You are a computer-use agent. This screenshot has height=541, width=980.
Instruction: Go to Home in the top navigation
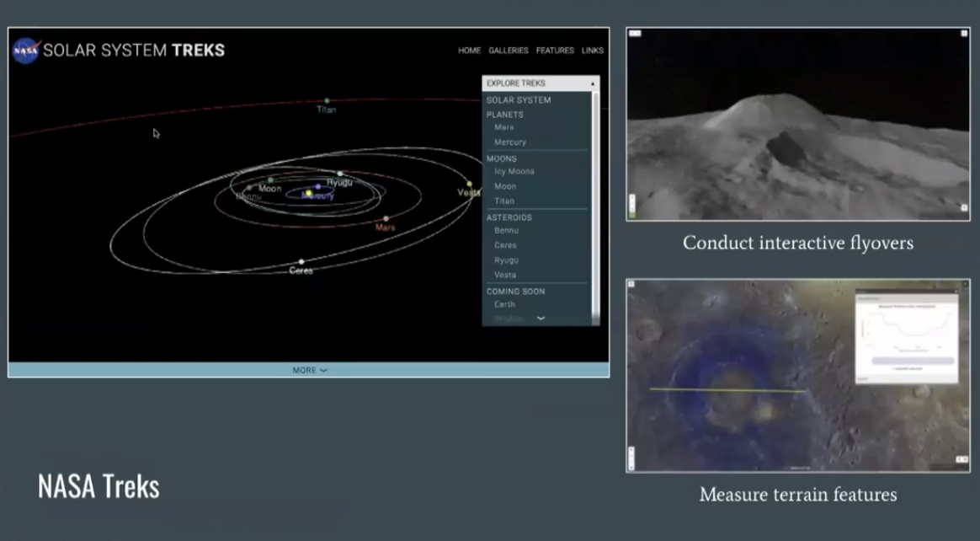[x=469, y=51]
